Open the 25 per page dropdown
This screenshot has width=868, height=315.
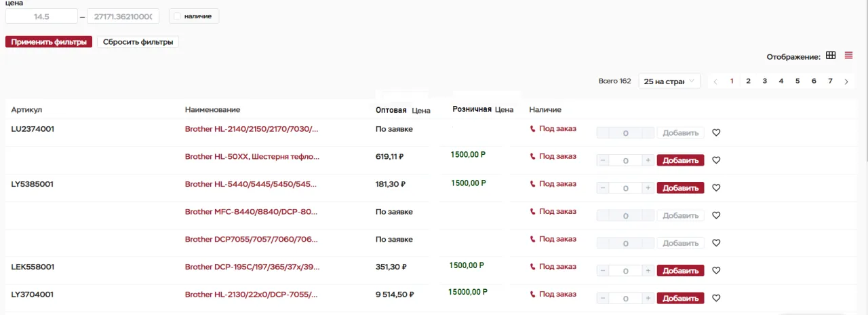coord(669,81)
